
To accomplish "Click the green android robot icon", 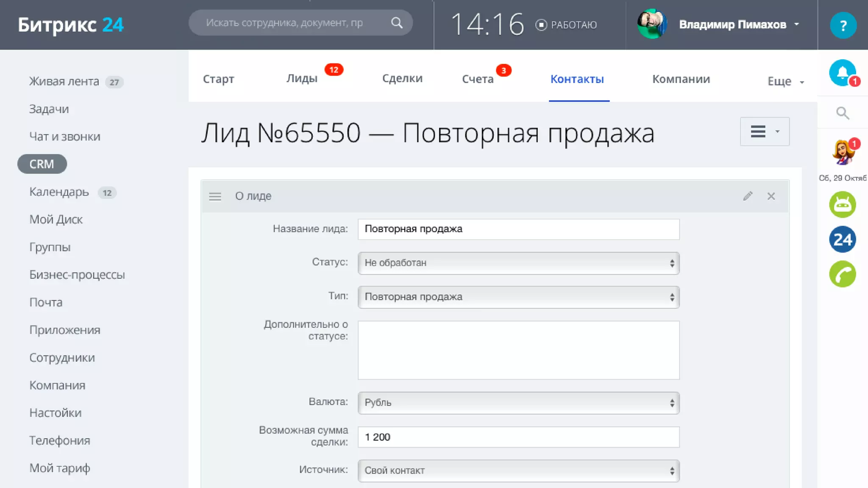I will click(x=842, y=205).
